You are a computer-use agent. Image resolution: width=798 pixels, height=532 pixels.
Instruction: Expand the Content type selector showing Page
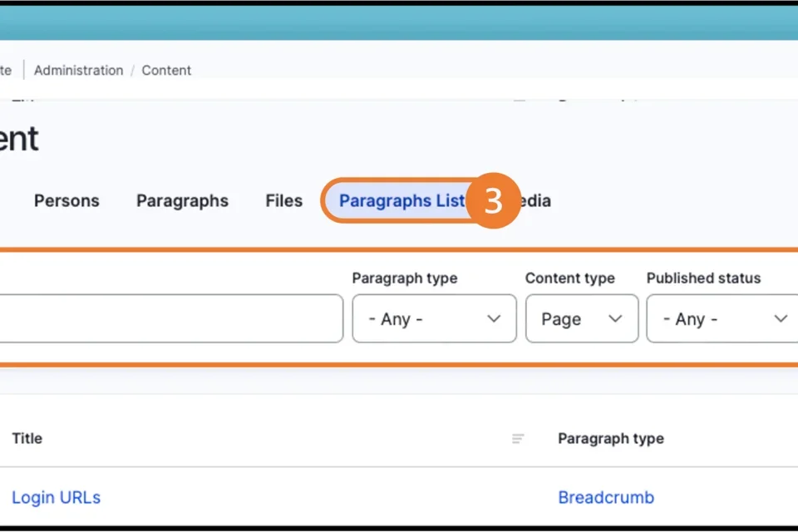[x=581, y=318]
